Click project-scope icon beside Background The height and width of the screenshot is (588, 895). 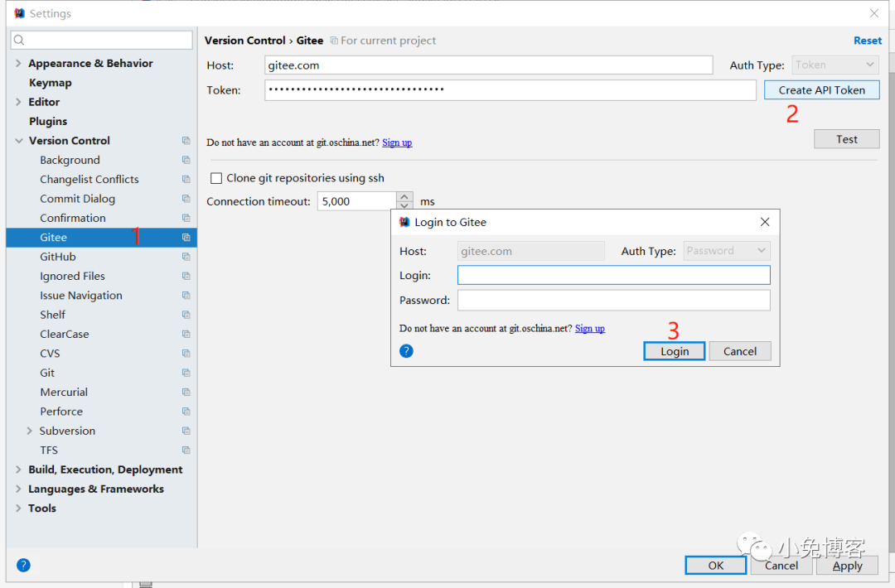(186, 160)
